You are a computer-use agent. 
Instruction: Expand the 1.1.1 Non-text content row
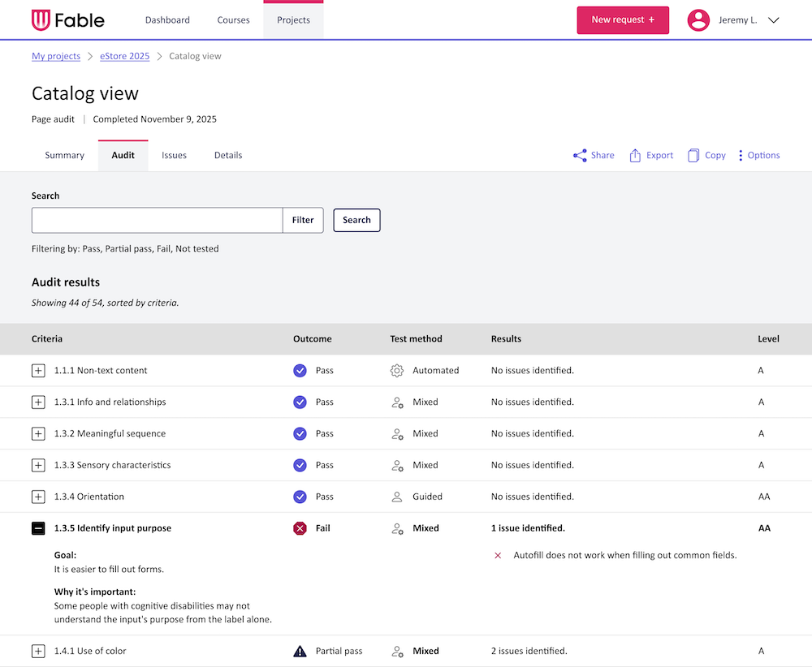point(38,370)
